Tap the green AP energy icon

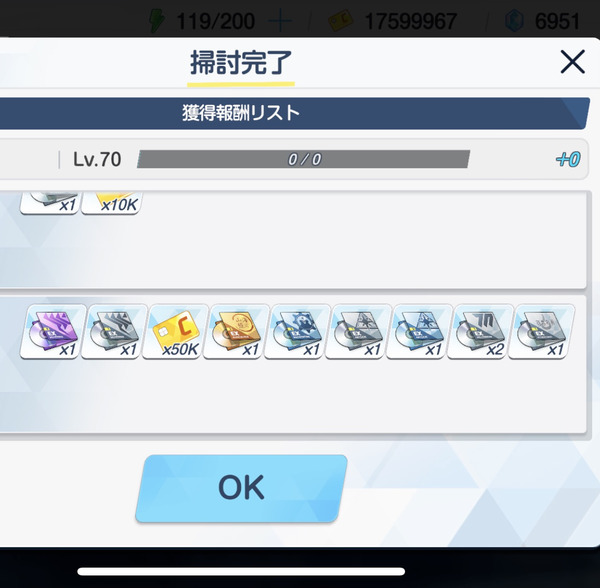pyautogui.click(x=157, y=20)
